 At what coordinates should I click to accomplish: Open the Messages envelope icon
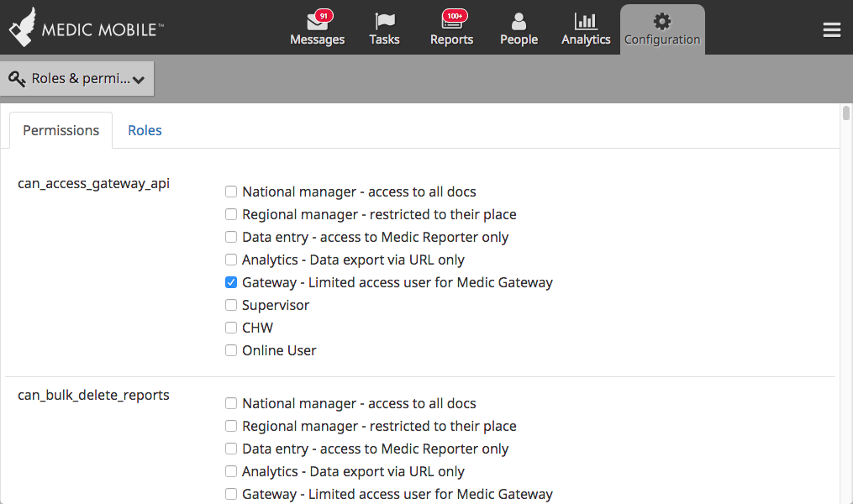(316, 22)
